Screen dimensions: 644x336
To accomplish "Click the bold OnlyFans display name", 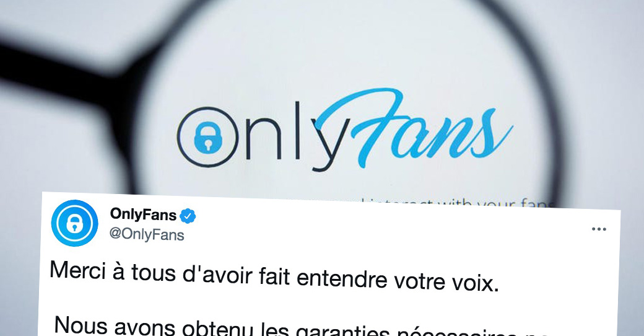I will (143, 214).
